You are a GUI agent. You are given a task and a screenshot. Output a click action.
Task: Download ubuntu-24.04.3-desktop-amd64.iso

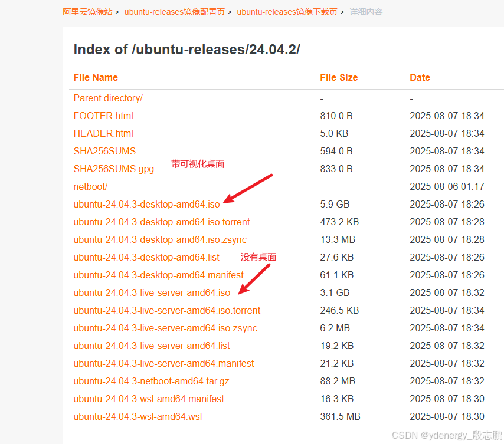click(x=146, y=204)
